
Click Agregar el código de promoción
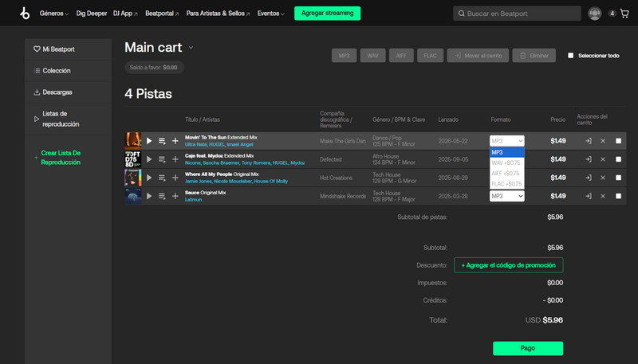coord(508,265)
